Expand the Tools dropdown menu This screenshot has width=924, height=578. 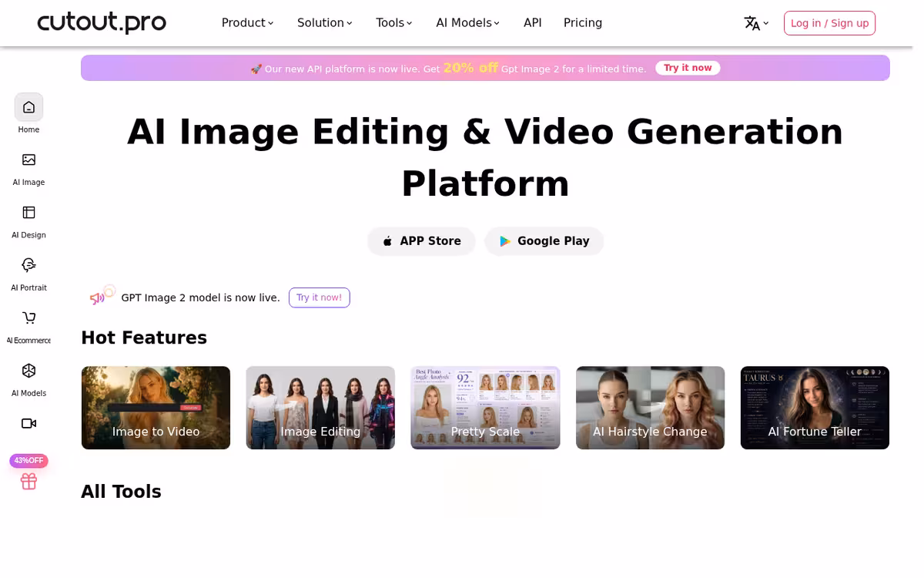pyautogui.click(x=393, y=23)
